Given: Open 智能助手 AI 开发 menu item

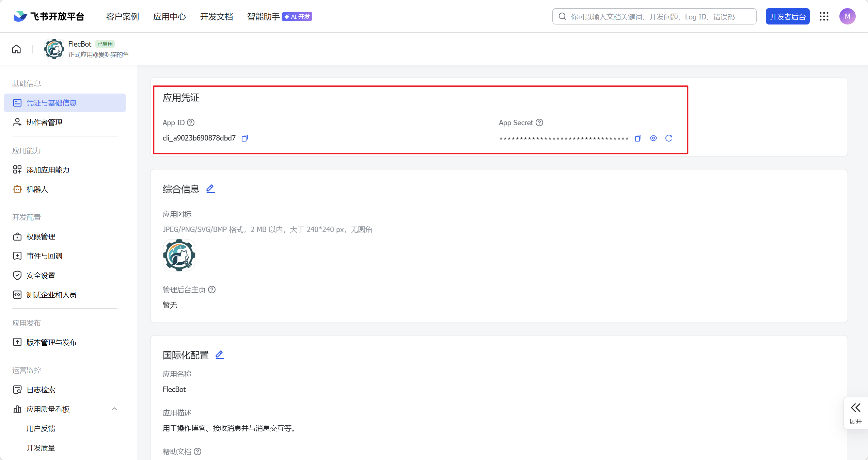Looking at the screenshot, I should pos(279,17).
